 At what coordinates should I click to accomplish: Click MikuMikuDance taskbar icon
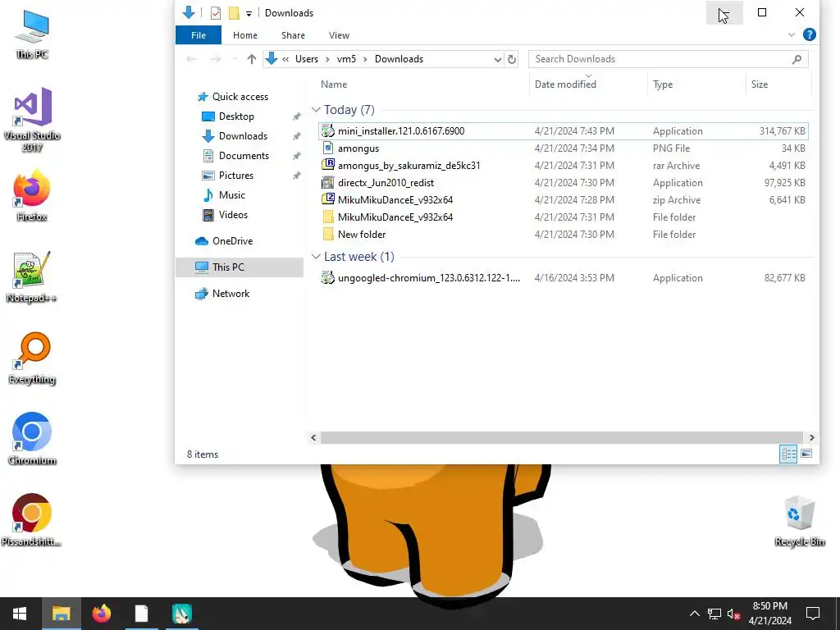coord(182,614)
